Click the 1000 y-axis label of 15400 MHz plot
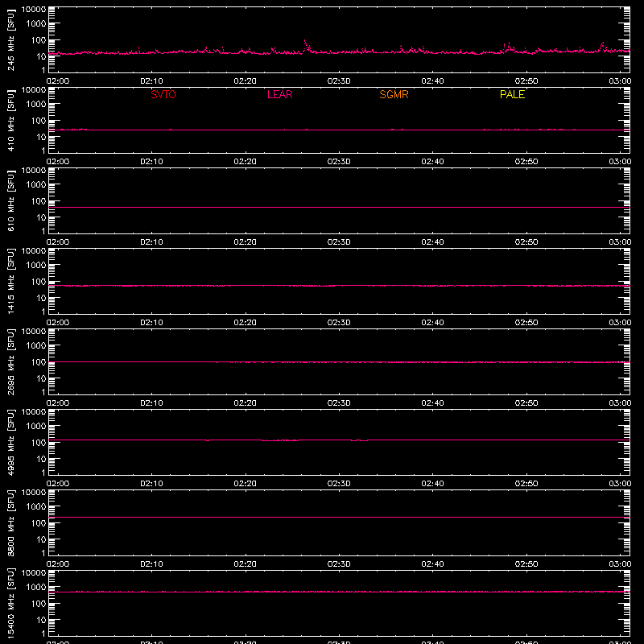This screenshot has width=644, height=644. point(36,588)
